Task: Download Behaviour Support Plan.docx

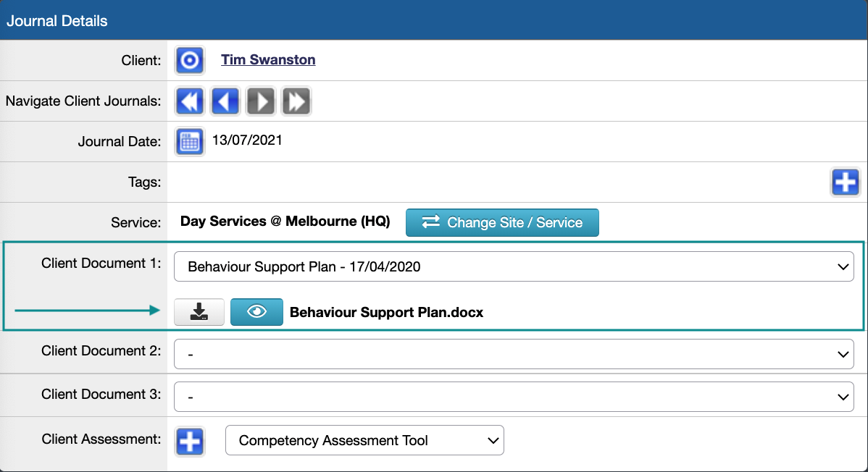Action: point(199,311)
